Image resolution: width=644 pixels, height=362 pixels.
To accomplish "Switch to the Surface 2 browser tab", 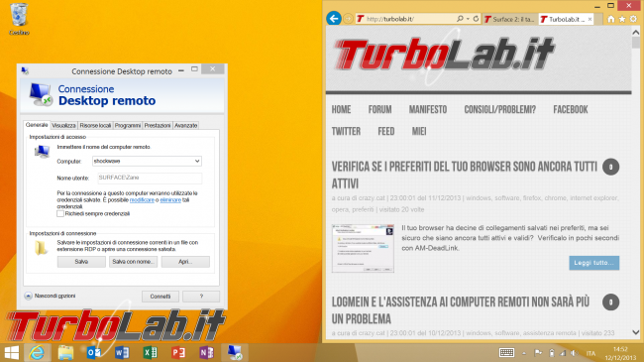I will [x=509, y=19].
